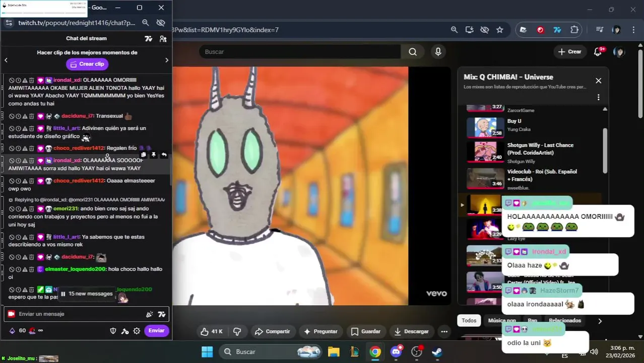Click warn icon on choco_redliver1412's Regalen frío message
Screen dimensions: 644x363
coord(25,149)
